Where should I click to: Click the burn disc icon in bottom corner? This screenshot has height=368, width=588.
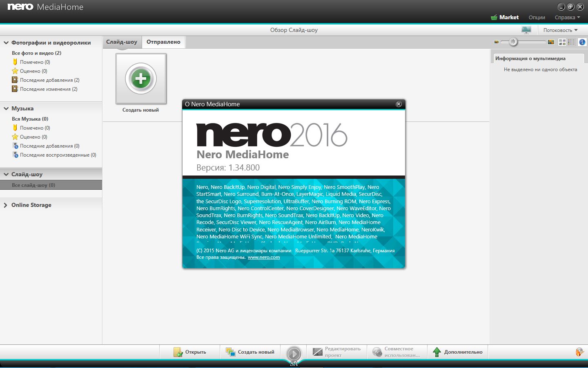tap(579, 352)
